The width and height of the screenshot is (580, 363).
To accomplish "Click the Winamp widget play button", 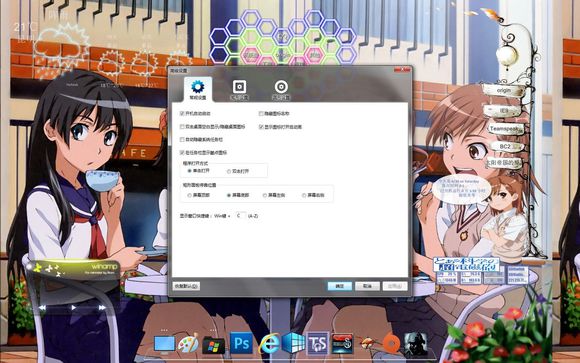I will pos(73,307).
